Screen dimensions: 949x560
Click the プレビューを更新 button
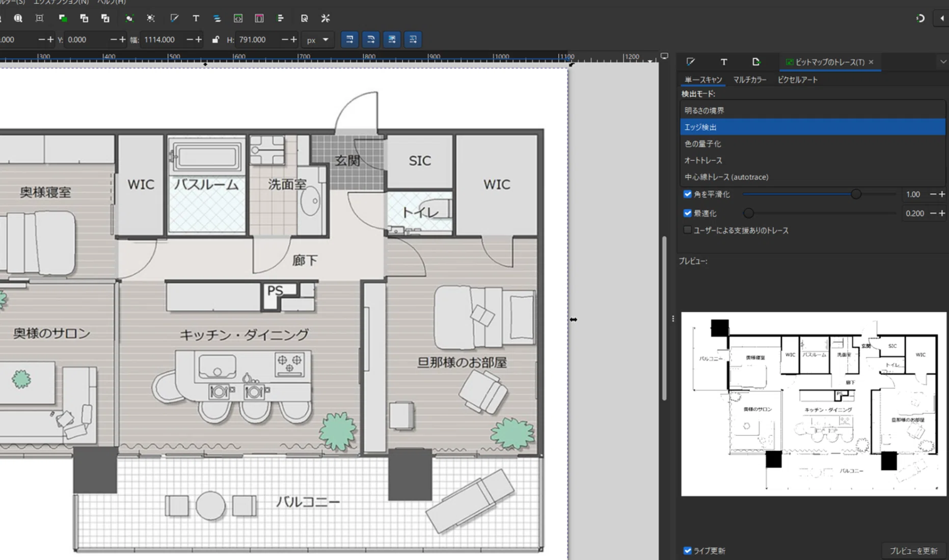[x=913, y=551]
